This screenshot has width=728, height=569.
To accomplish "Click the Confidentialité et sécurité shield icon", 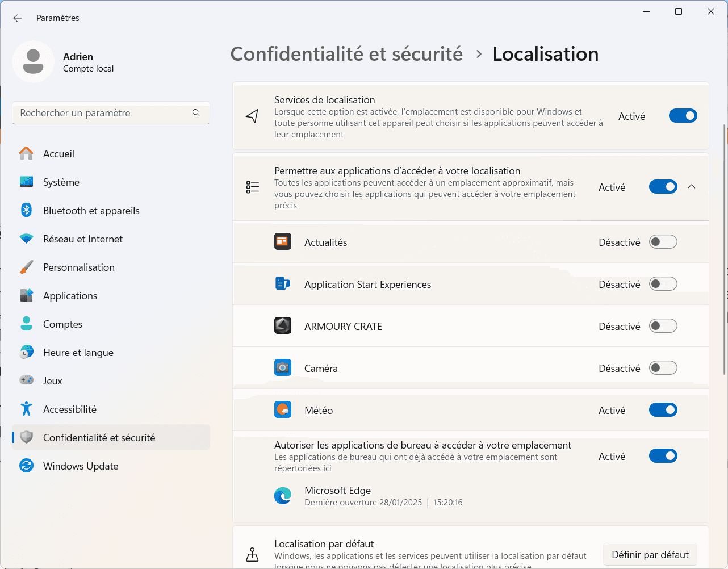I will [26, 437].
